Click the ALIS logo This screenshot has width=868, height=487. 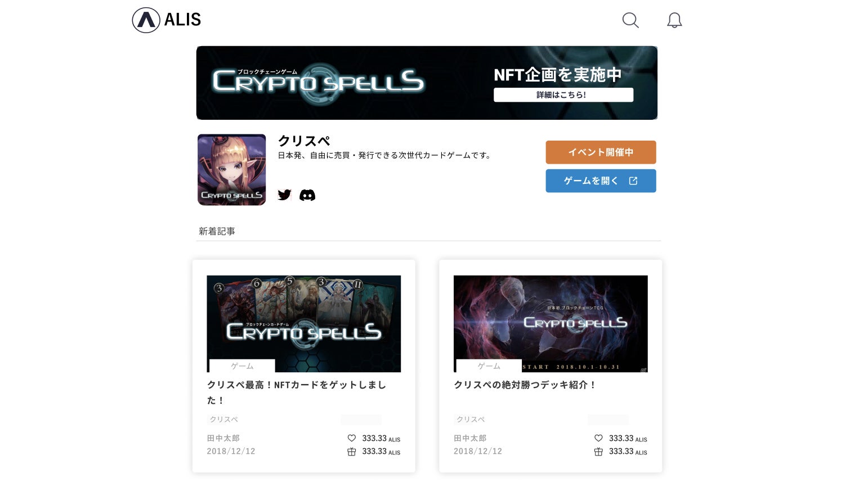(167, 20)
